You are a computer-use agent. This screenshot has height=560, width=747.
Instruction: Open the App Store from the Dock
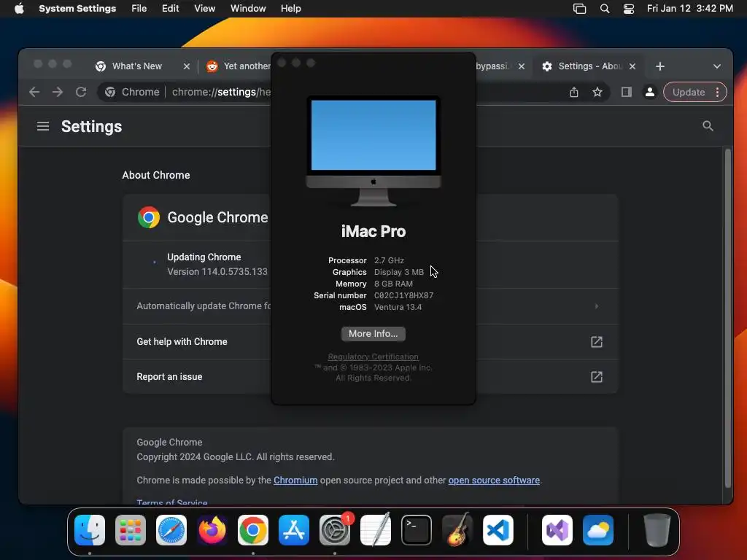[x=294, y=530]
